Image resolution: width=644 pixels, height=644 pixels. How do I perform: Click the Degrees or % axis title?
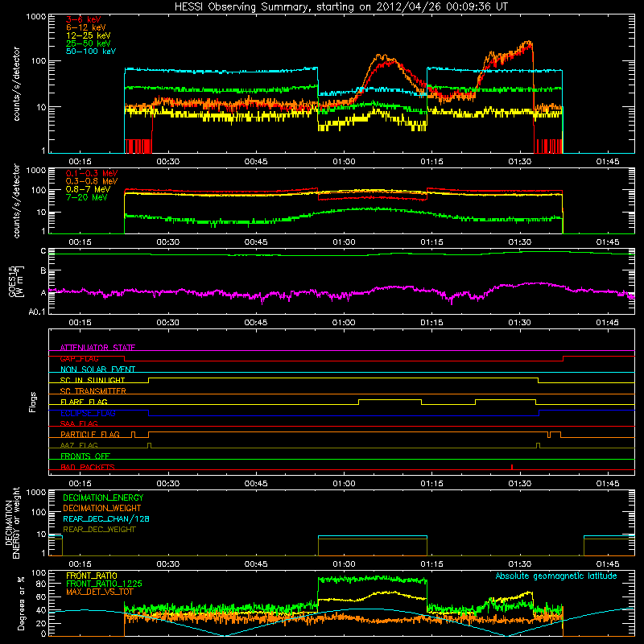coord(21,604)
